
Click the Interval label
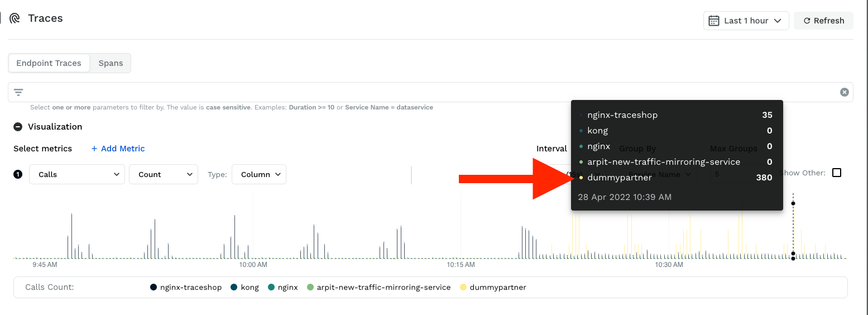(552, 149)
